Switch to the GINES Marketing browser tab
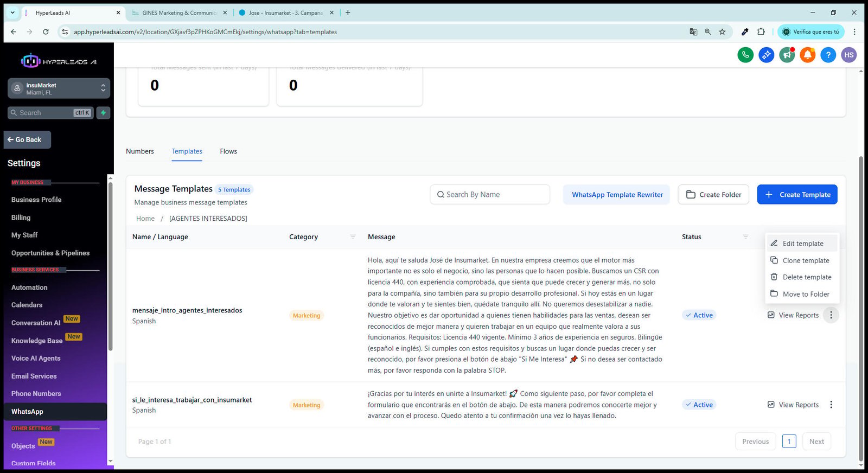868x473 pixels. tap(179, 12)
